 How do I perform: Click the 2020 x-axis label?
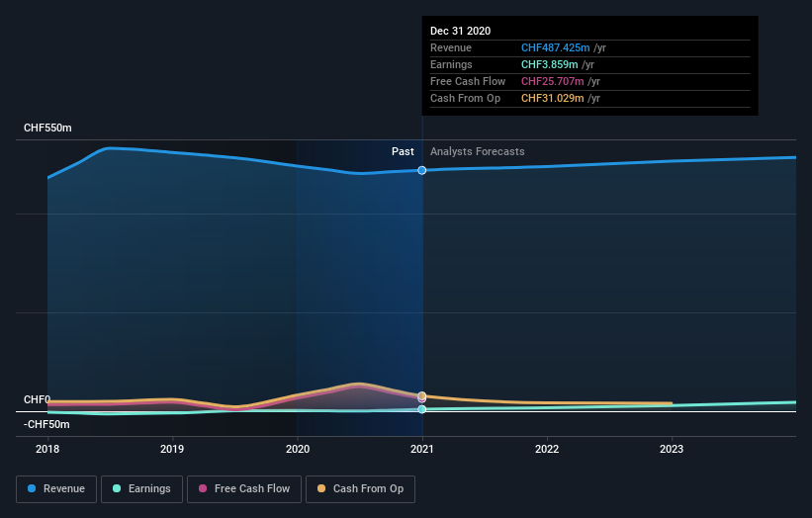[x=298, y=449]
